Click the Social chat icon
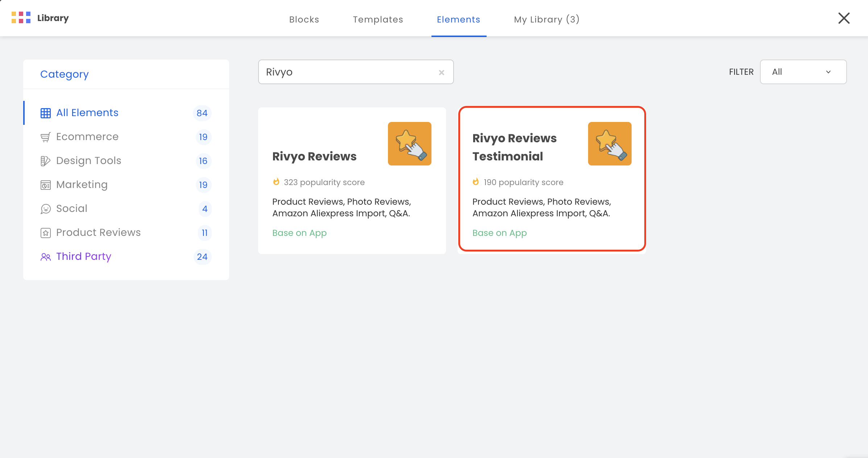Screen dimensions: 868x458 pyautogui.click(x=46, y=209)
